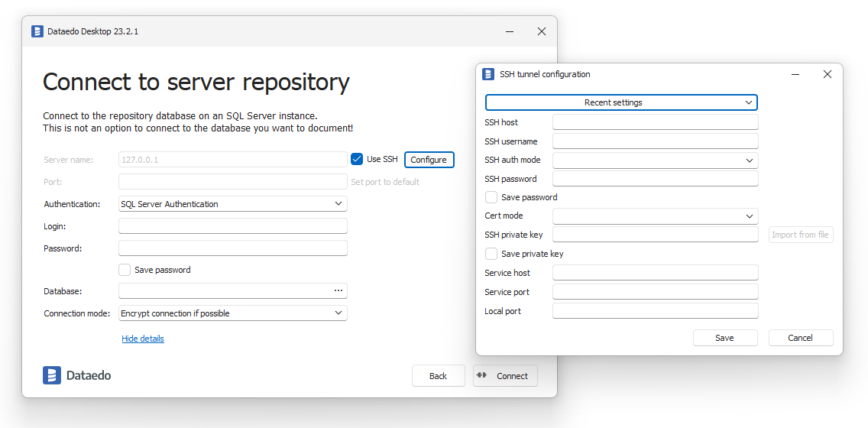This screenshot has width=868, height=428.
Task: Open database browse ellipsis button
Action: pyautogui.click(x=338, y=290)
